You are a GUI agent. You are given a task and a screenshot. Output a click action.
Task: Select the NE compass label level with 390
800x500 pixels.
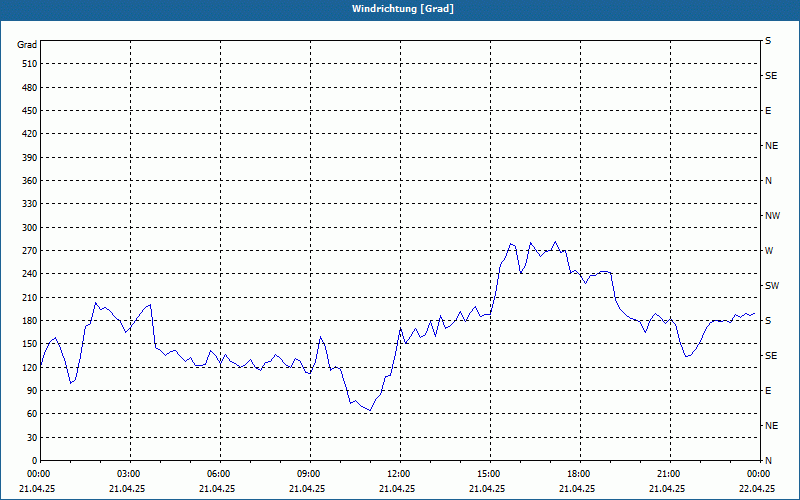pos(771,146)
